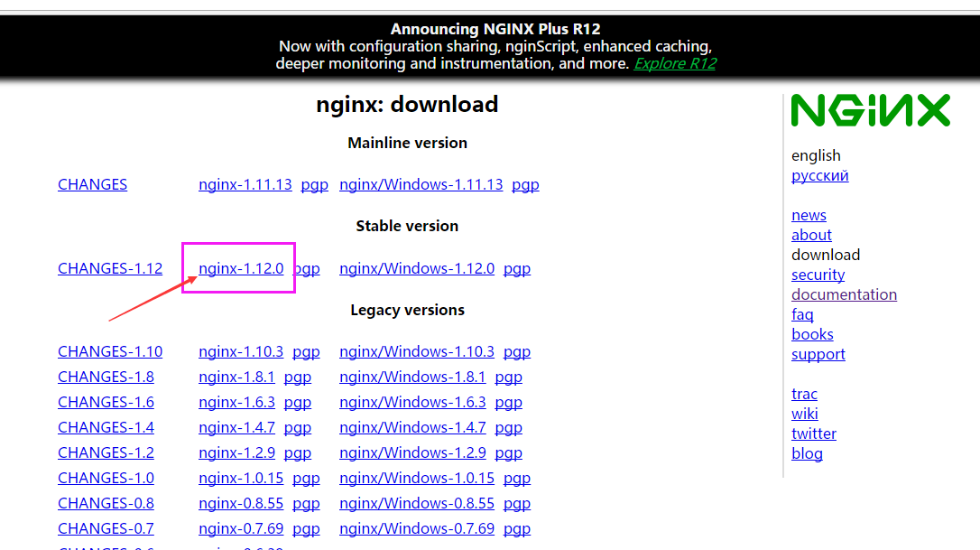Open pgp signature for nginx-1.6.3
The height and width of the screenshot is (550, 980).
tap(298, 403)
